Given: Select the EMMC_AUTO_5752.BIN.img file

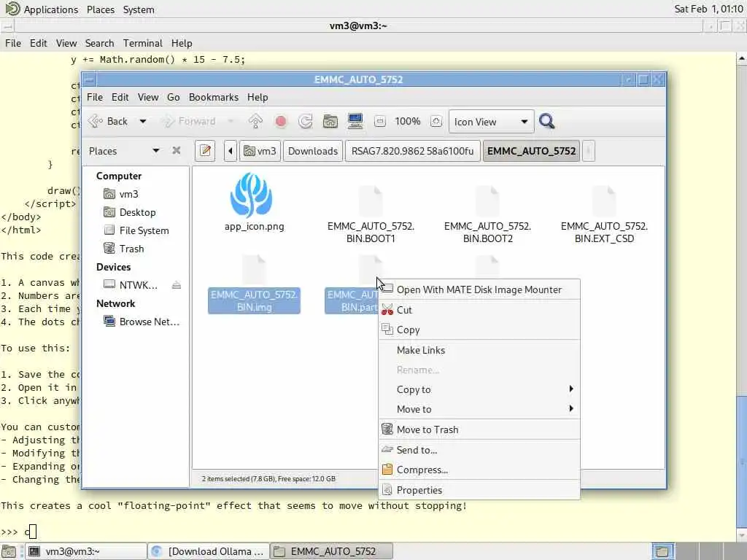Looking at the screenshot, I should 254,285.
